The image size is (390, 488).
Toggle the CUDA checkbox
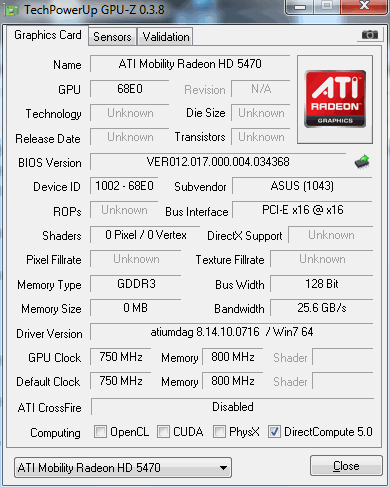163,432
